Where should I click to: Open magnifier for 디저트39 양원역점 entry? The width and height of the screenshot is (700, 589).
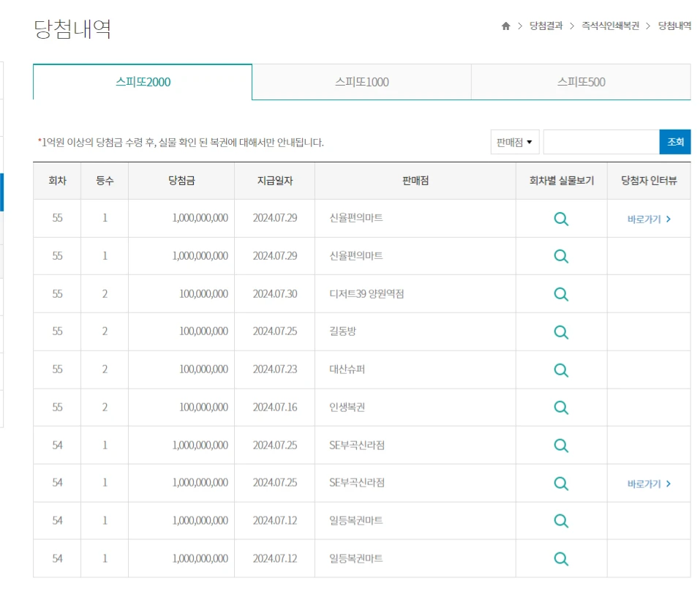click(x=561, y=294)
